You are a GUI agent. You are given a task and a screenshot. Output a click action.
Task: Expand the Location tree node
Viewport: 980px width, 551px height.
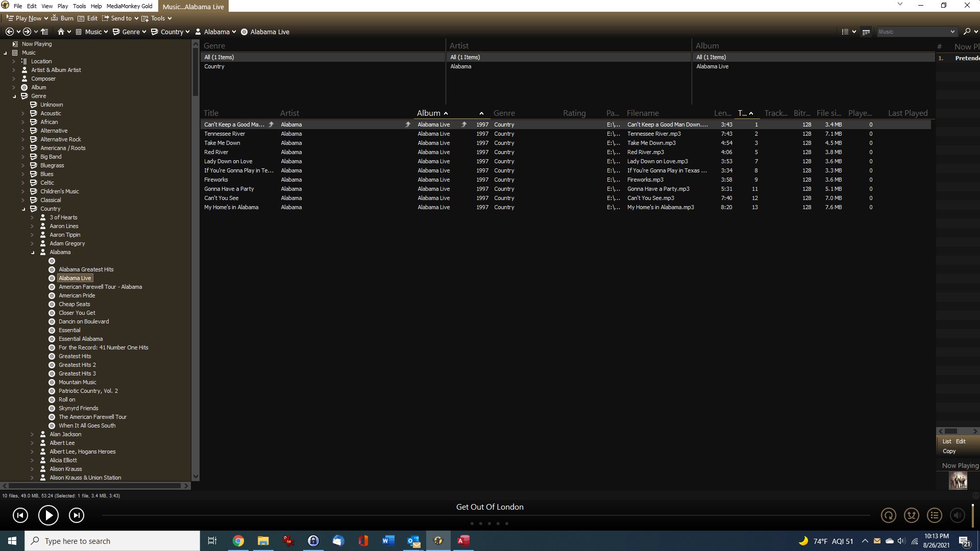pos(14,61)
